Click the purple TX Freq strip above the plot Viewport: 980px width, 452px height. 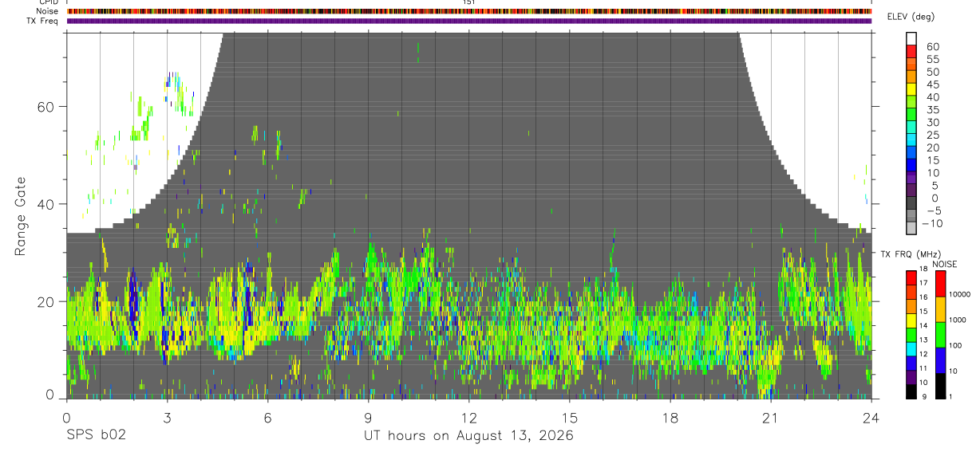point(469,21)
